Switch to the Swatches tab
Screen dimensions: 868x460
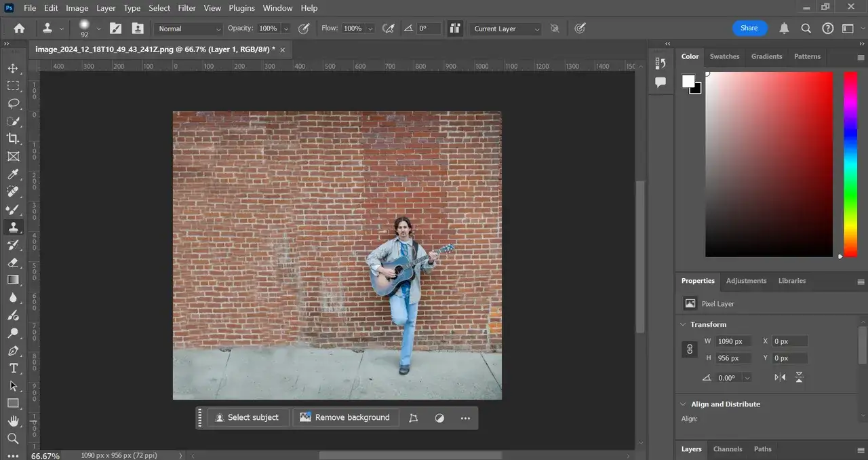tap(724, 56)
